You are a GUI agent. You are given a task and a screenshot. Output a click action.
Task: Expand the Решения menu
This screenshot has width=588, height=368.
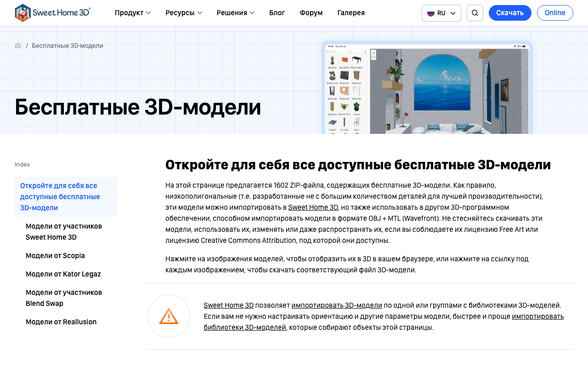(236, 13)
